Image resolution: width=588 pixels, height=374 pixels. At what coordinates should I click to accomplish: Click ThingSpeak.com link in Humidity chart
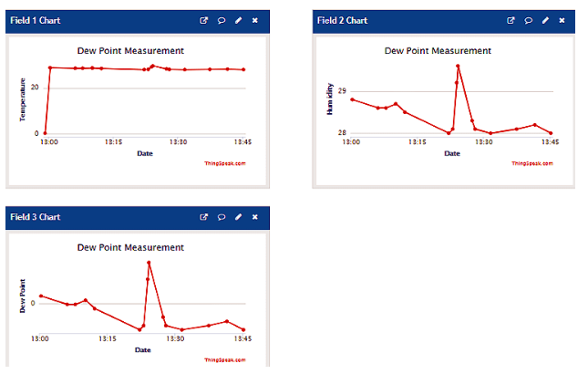(x=531, y=163)
